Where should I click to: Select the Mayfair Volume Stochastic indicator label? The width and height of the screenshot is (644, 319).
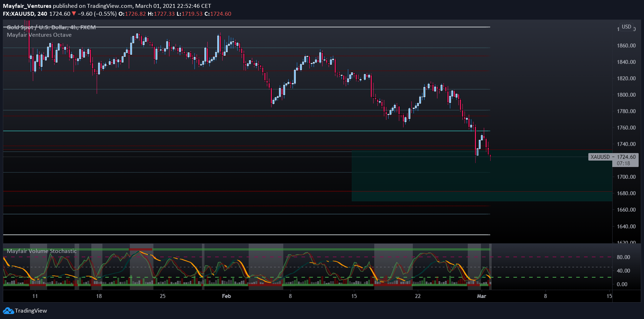pyautogui.click(x=42, y=251)
